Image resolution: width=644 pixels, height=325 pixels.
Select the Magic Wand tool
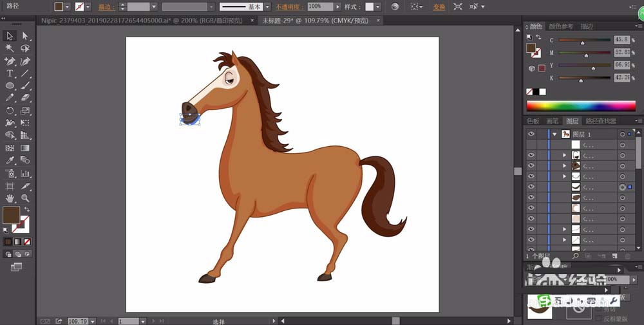pos(10,48)
